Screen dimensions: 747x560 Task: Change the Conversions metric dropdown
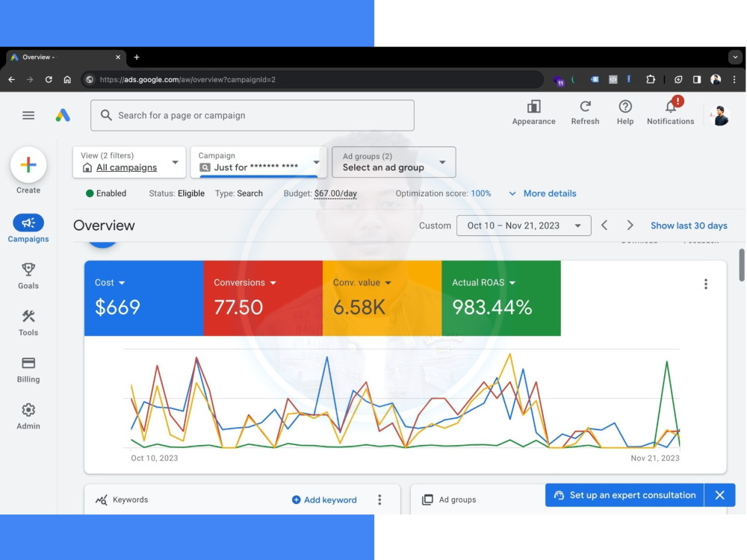click(x=245, y=283)
